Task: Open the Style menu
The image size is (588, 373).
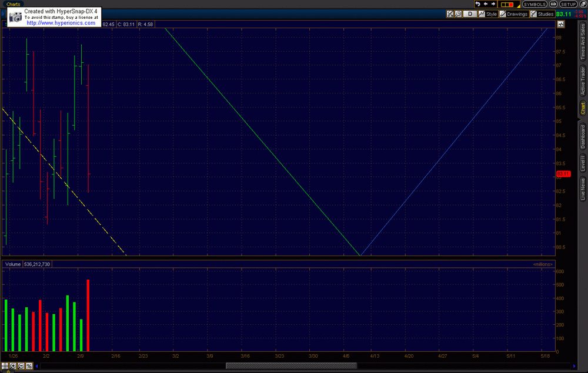Action: (487, 14)
